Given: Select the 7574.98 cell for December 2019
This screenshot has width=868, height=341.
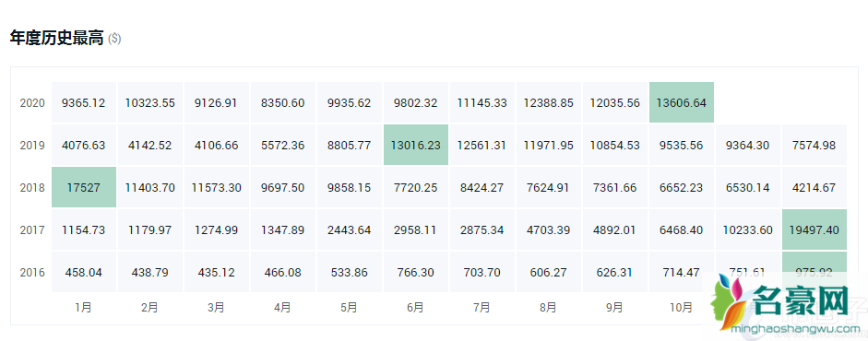Looking at the screenshot, I should click(x=814, y=146).
